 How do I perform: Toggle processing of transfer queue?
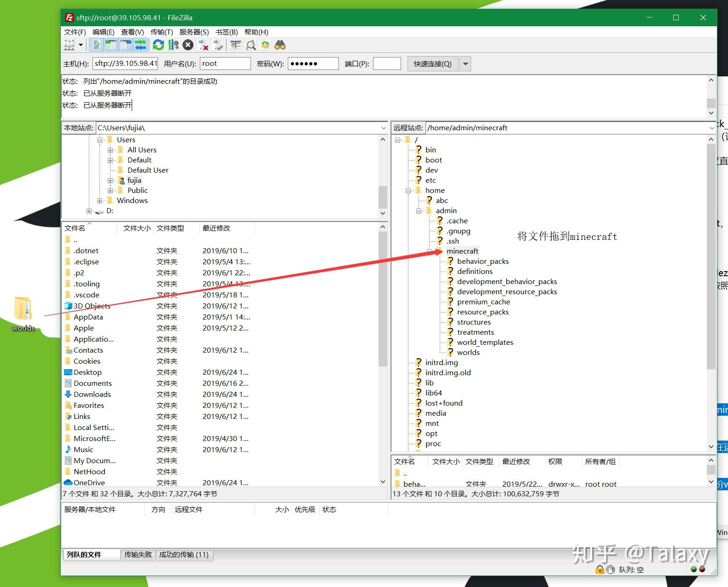click(x=173, y=45)
